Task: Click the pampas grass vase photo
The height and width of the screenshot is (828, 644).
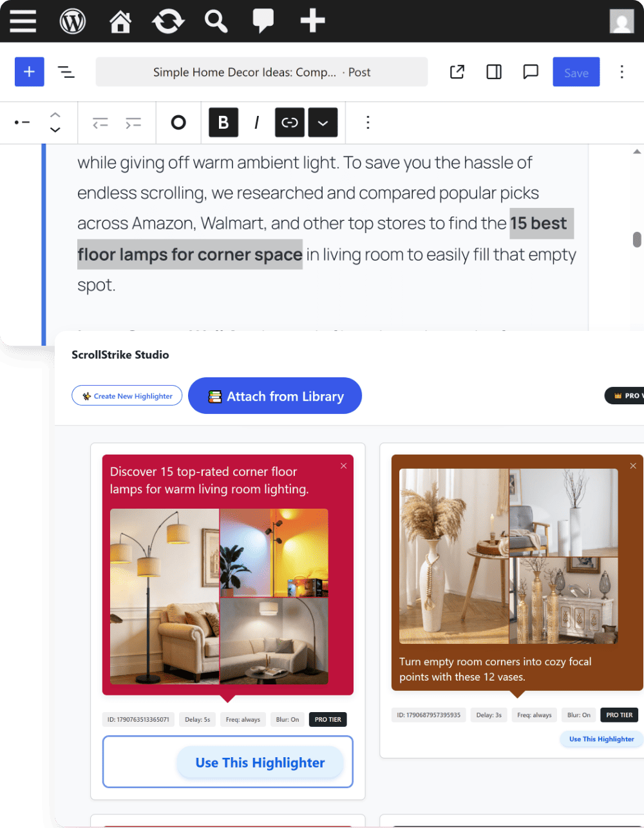Action: point(454,556)
